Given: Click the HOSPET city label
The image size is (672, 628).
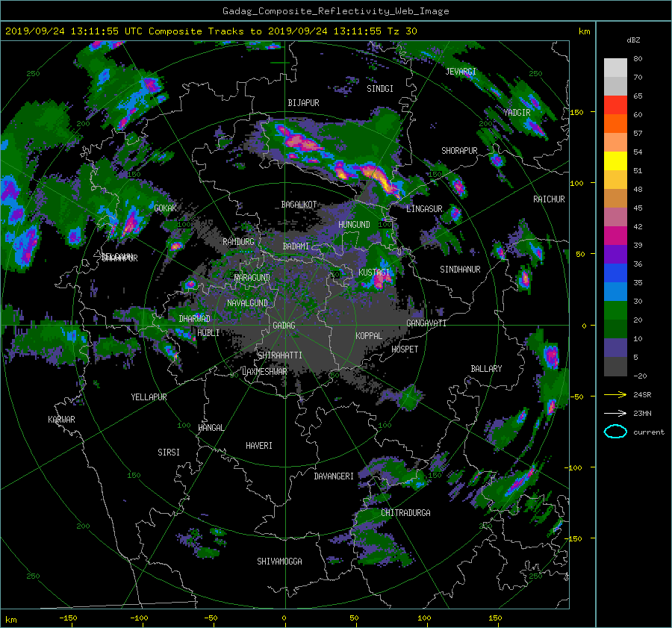Looking at the screenshot, I should (x=405, y=349).
